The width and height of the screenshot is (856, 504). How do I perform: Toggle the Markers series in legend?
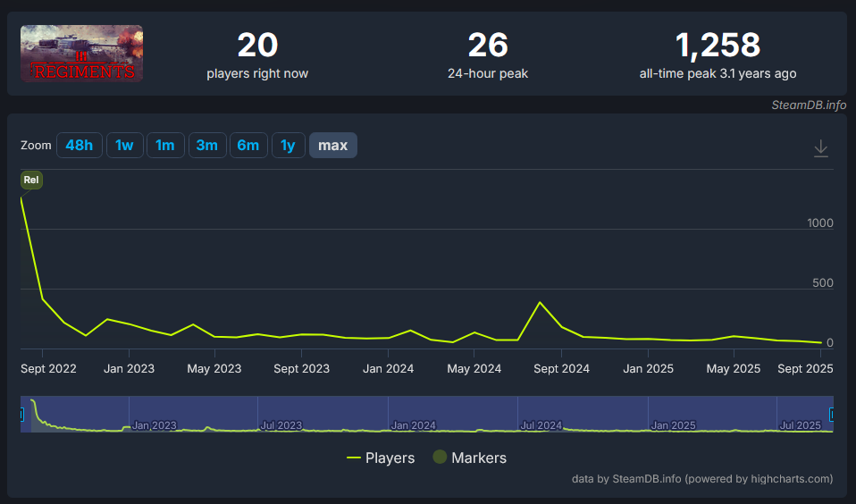[x=469, y=458]
